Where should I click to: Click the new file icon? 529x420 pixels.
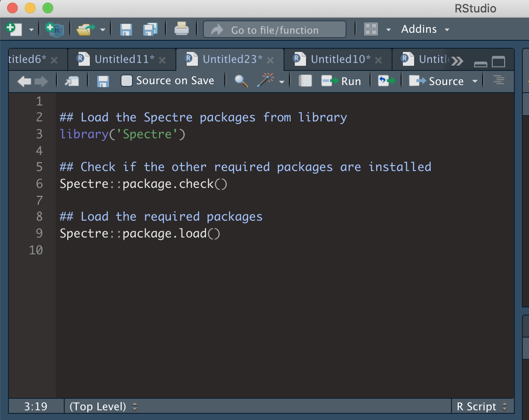(13, 29)
